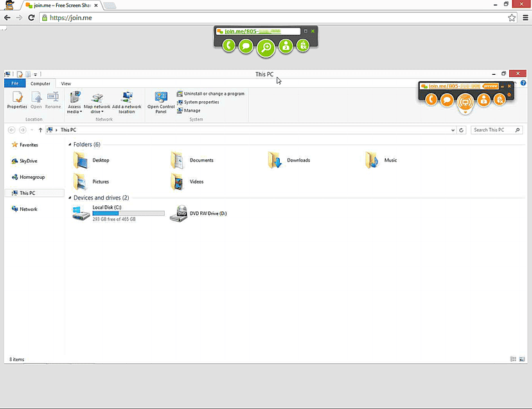The image size is (532, 409).
Task: Click the green mouse control icon
Action: pyautogui.click(x=303, y=46)
